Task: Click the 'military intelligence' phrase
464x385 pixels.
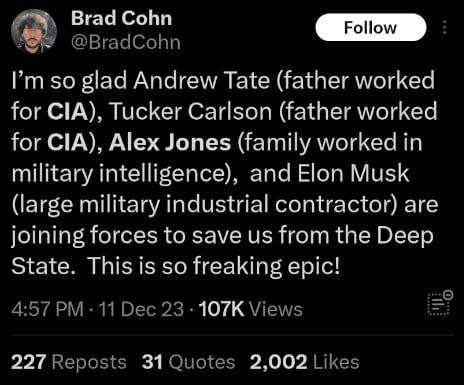Action: pyautogui.click(x=119, y=174)
